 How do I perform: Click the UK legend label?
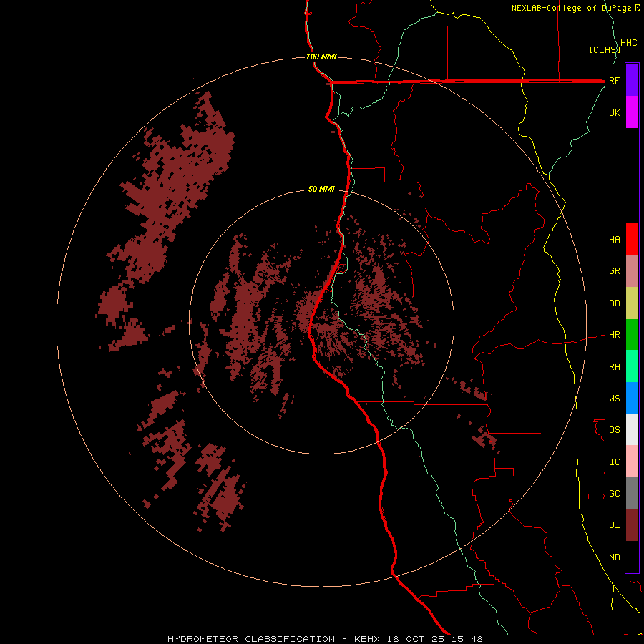(x=615, y=112)
